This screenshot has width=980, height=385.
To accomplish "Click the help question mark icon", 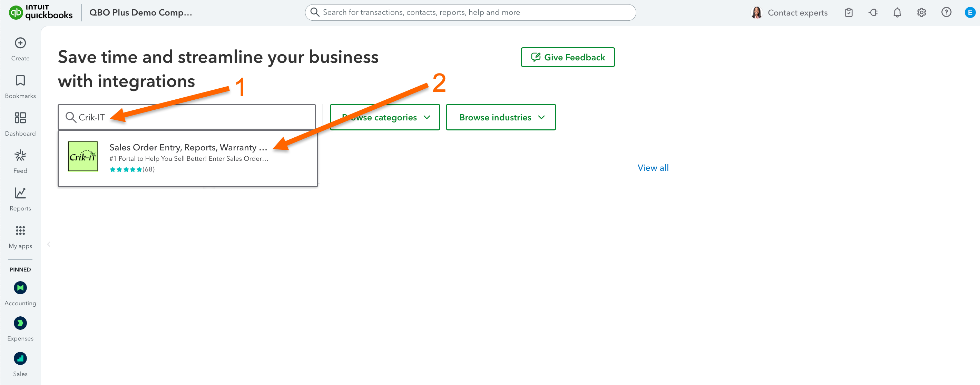I will click(946, 12).
